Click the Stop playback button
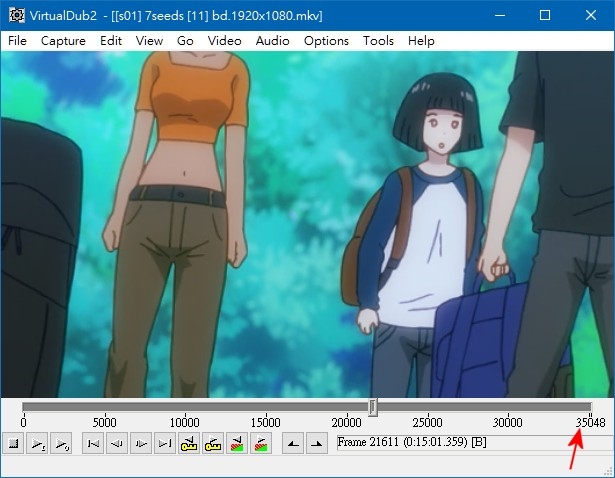Screen dimensions: 615x478 click(x=13, y=443)
